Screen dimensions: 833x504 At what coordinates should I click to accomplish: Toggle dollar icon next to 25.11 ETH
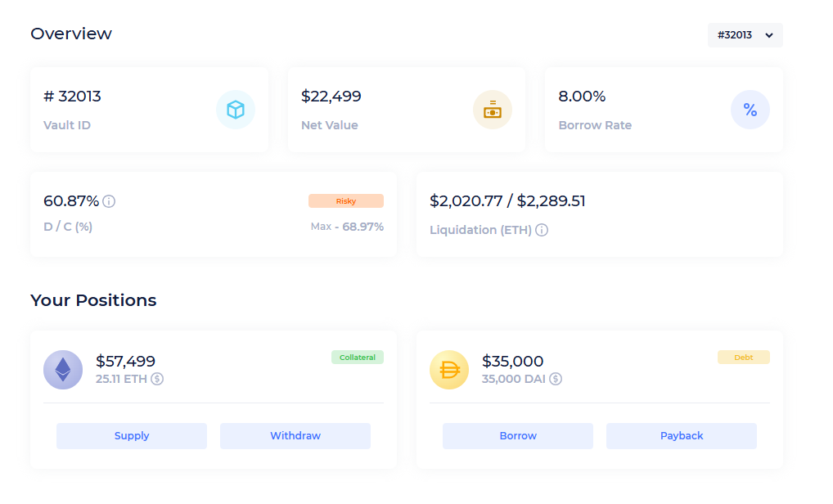[x=157, y=379]
